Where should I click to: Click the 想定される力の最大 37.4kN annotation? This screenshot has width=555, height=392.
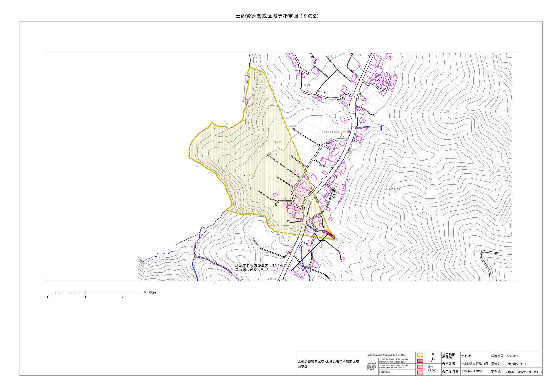[262, 265]
